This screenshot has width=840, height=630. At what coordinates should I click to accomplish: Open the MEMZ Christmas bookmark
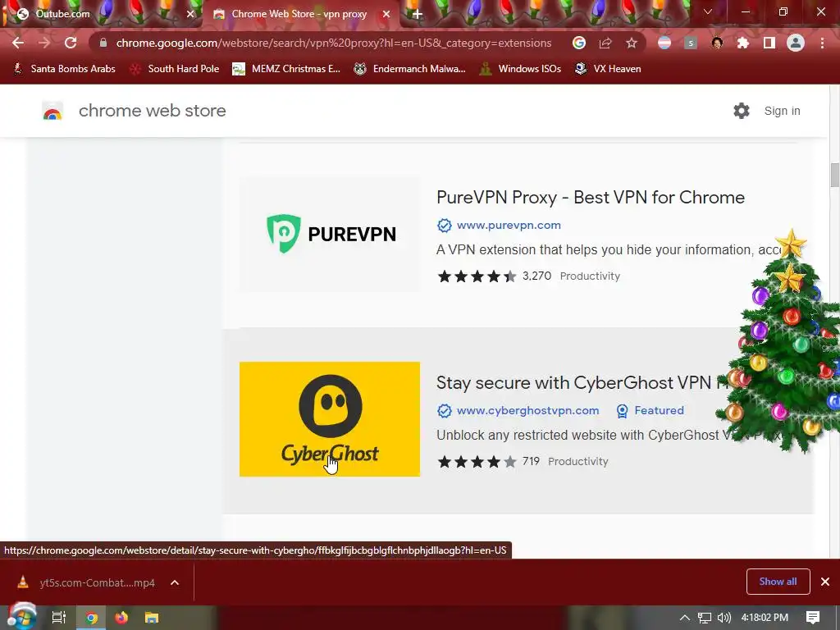click(x=286, y=69)
